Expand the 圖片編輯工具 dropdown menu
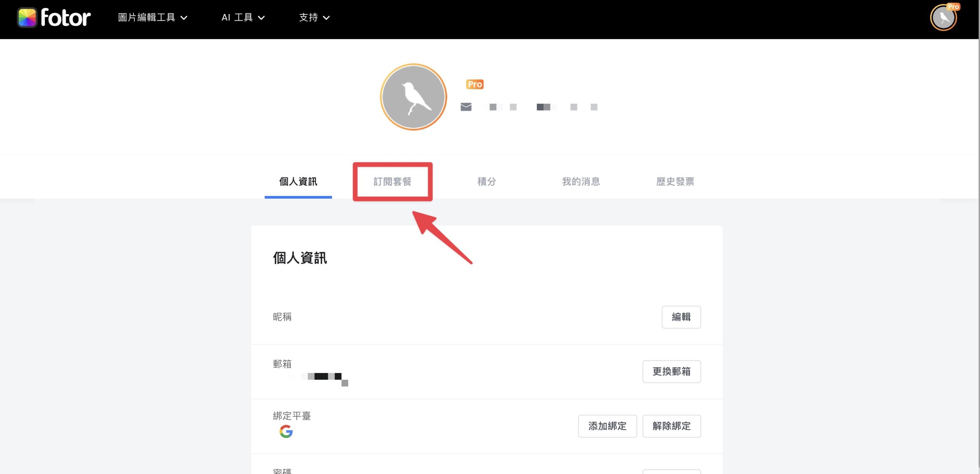 pos(152,18)
